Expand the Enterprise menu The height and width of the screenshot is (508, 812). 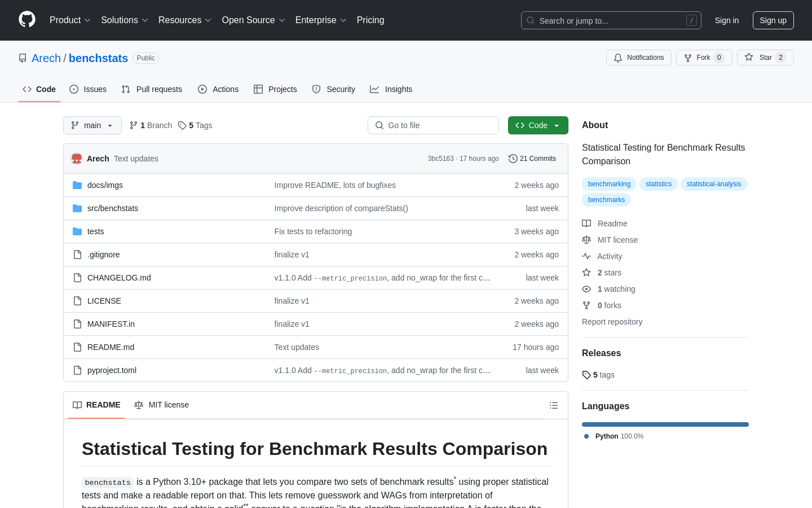(321, 20)
